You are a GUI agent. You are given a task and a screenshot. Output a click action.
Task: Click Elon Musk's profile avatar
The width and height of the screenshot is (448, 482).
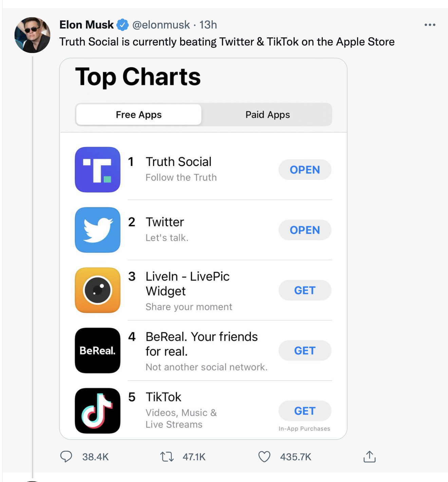[x=32, y=35]
